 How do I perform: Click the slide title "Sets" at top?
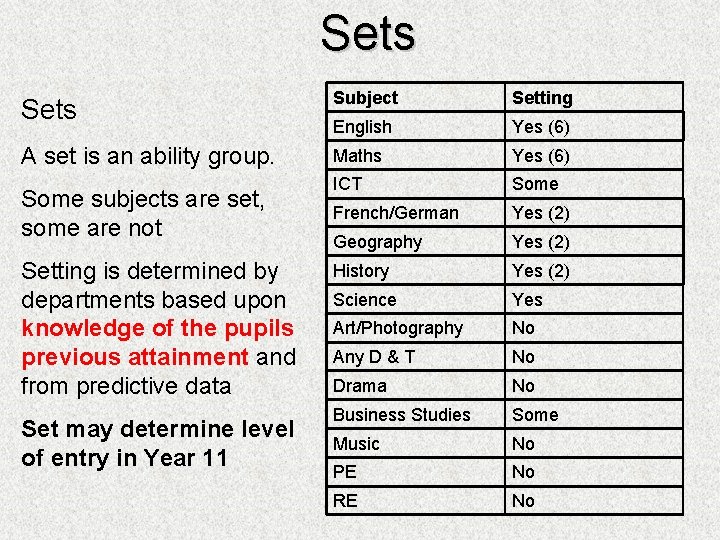tap(367, 33)
